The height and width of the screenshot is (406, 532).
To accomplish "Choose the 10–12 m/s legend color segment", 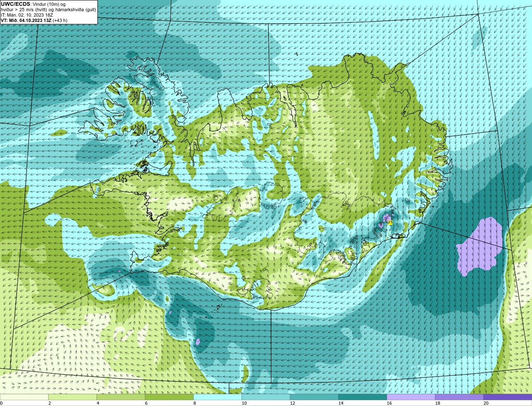I will [x=266, y=397].
